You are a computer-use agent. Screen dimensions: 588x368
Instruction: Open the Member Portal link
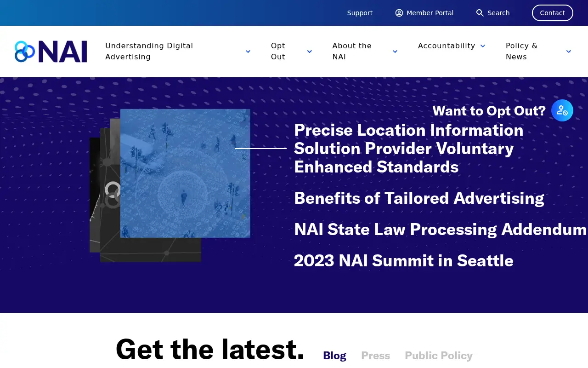[x=430, y=13]
